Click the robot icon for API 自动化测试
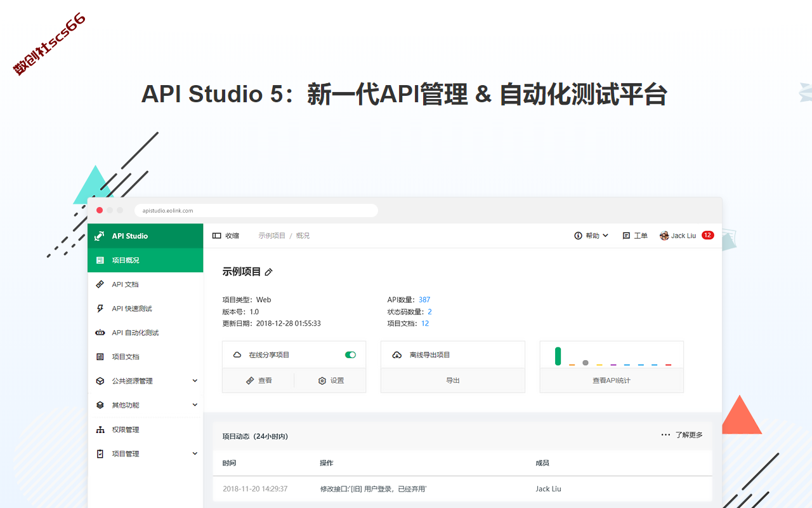 (100, 333)
